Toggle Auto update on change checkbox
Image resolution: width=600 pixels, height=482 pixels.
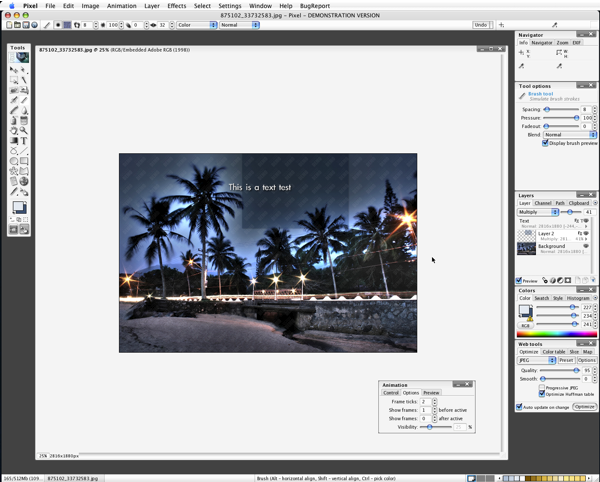point(519,407)
